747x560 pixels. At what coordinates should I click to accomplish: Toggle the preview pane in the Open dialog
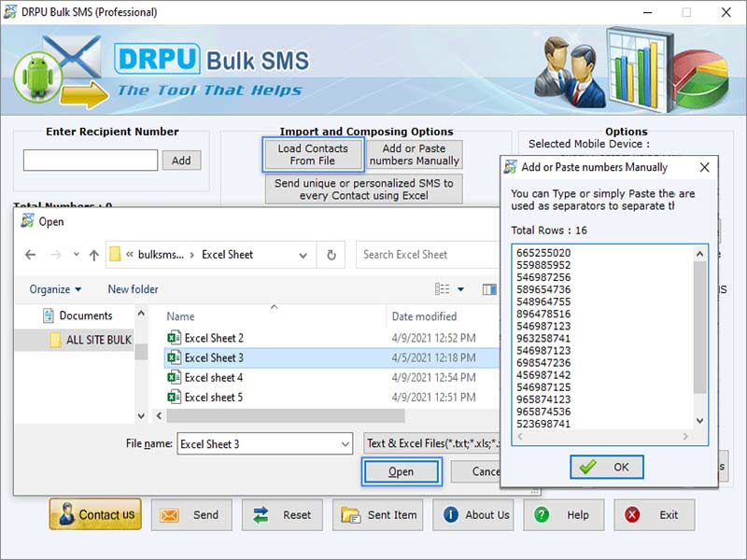(x=490, y=289)
